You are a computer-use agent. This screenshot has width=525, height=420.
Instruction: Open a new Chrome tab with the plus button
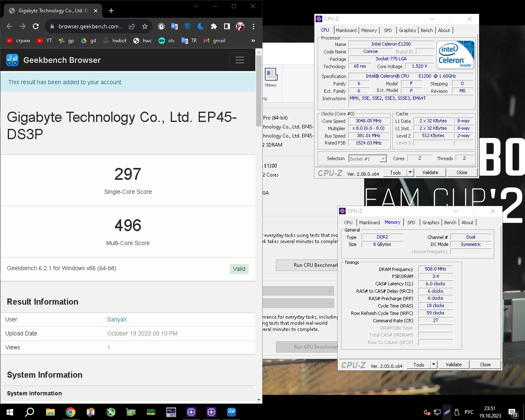(x=111, y=11)
